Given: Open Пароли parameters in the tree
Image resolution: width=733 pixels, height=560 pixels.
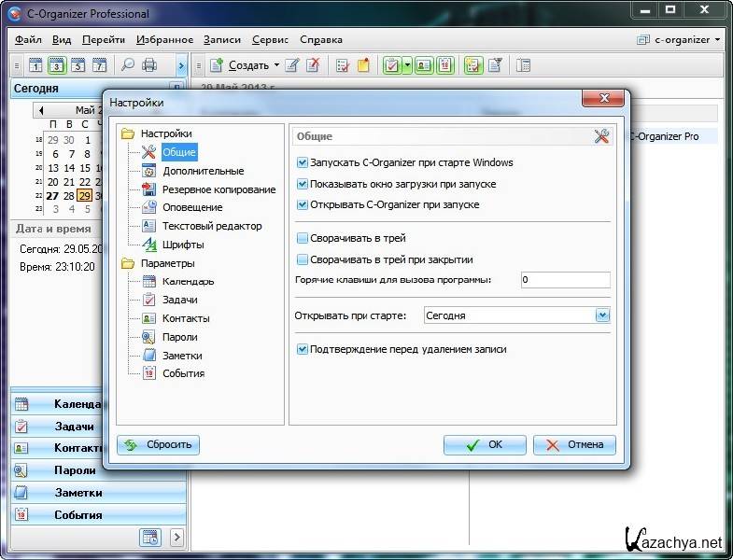Looking at the screenshot, I should click(179, 337).
